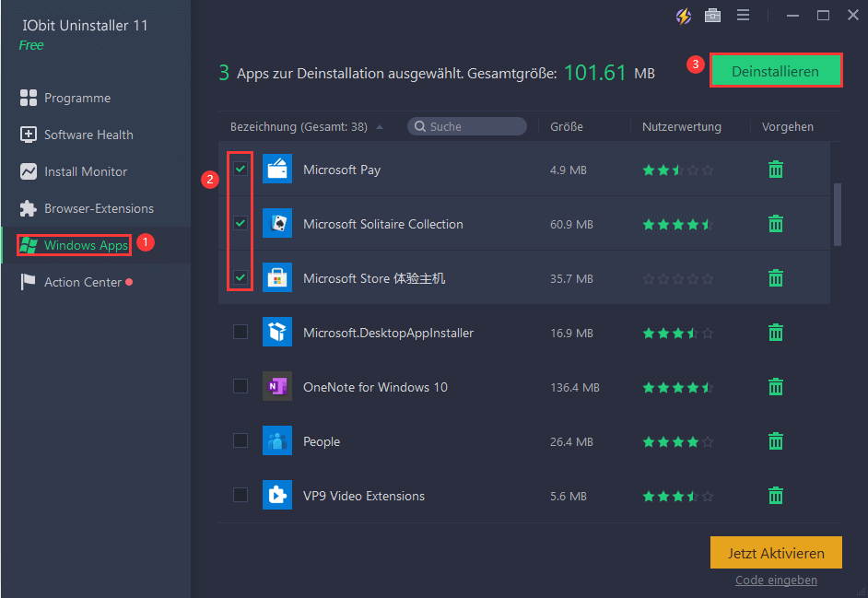Click the magnifier icon in search box

pyautogui.click(x=420, y=126)
